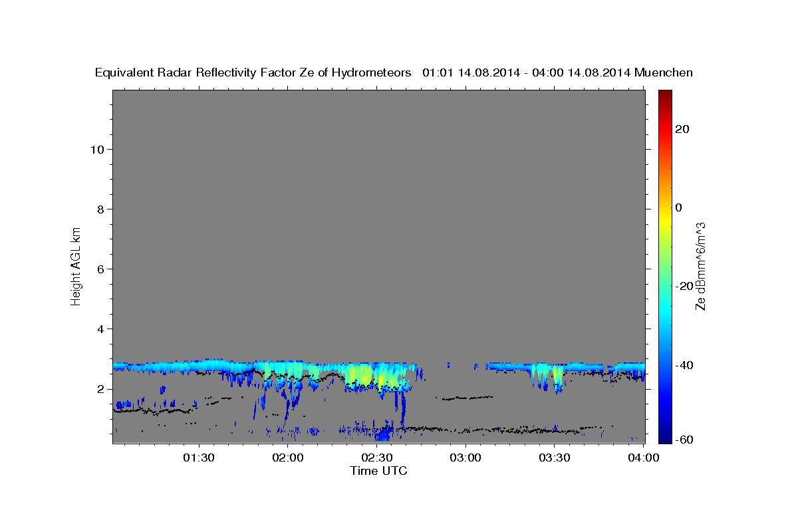798x532 pixels.
Task: Select the 'Height AGL km' axis label
Action: tap(76, 265)
